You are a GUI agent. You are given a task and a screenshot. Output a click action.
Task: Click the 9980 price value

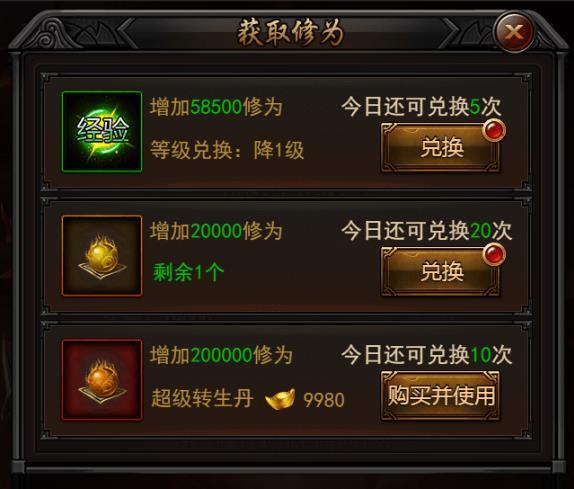point(324,400)
